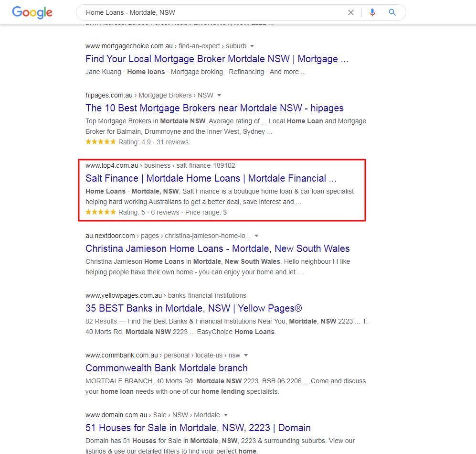Click the star rating under the Salt Finance result
This screenshot has width=476, height=454.
100,212
